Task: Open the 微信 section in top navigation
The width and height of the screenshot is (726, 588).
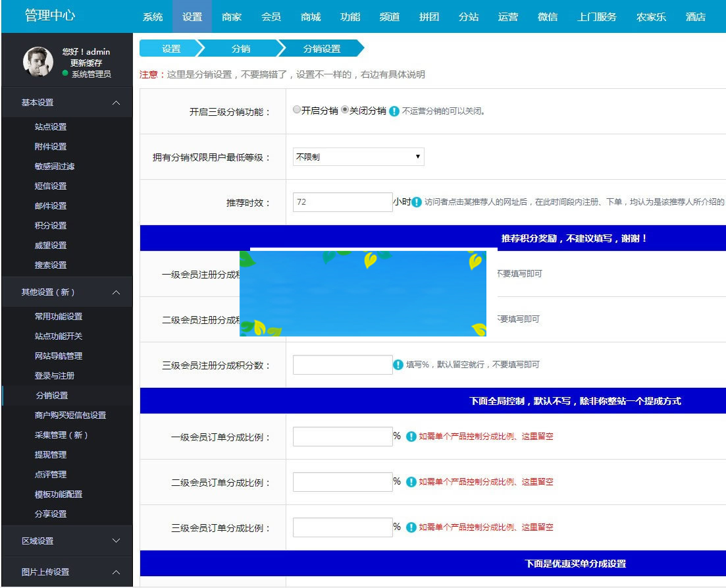Action: 547,17
